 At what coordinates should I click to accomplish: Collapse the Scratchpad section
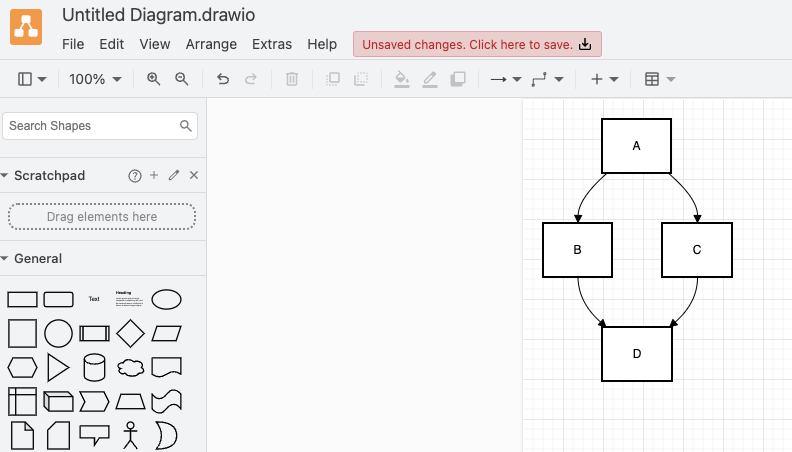5,176
